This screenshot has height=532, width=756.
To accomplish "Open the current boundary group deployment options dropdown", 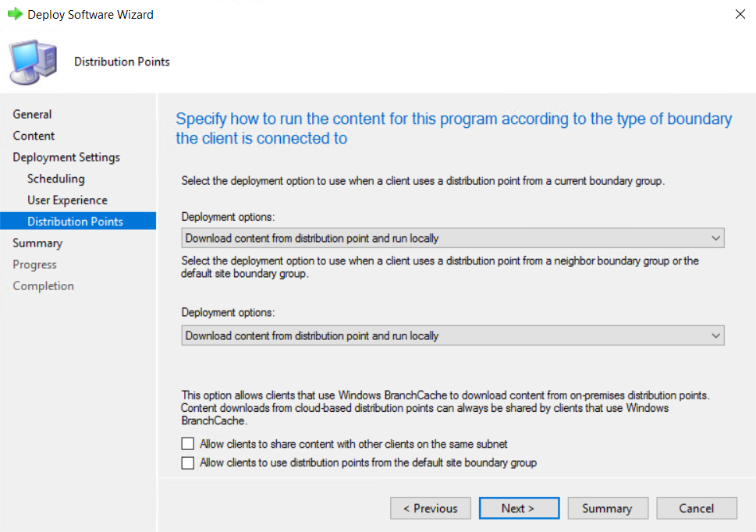I will (x=452, y=238).
